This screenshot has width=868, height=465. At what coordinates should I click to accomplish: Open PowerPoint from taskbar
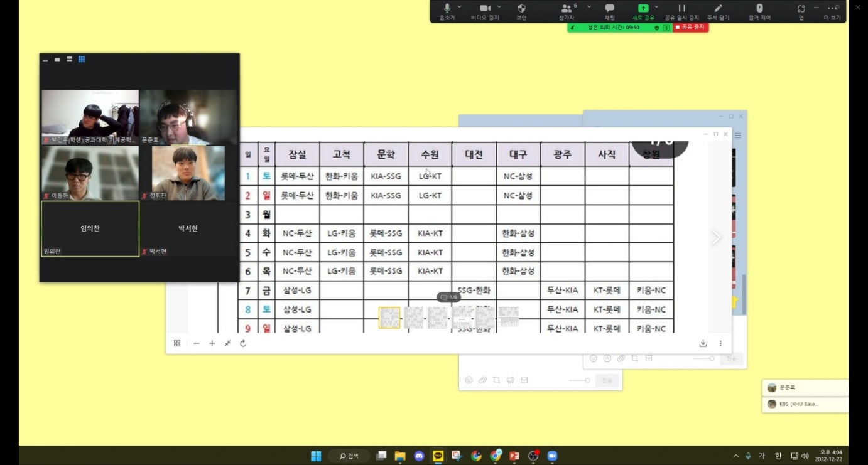click(x=514, y=456)
